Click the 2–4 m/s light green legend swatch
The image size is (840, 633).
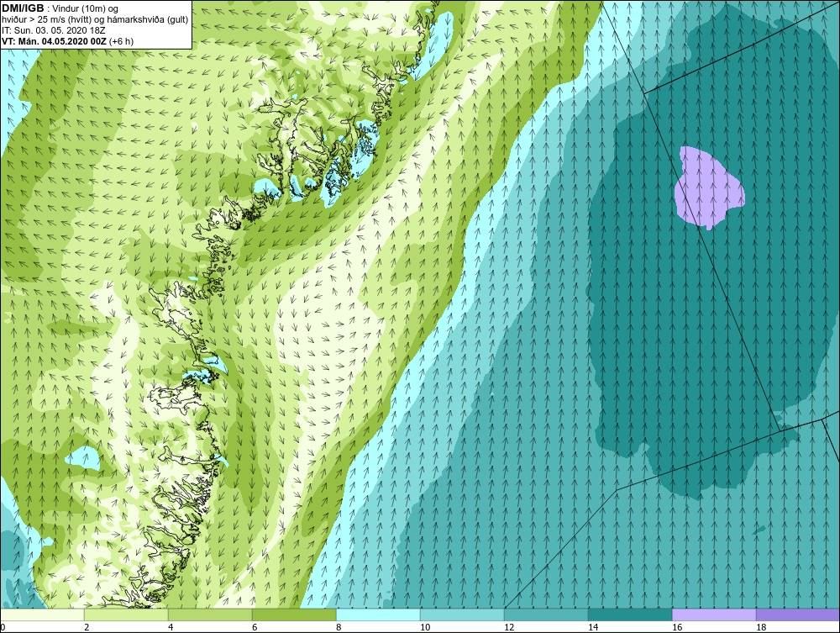click(127, 615)
